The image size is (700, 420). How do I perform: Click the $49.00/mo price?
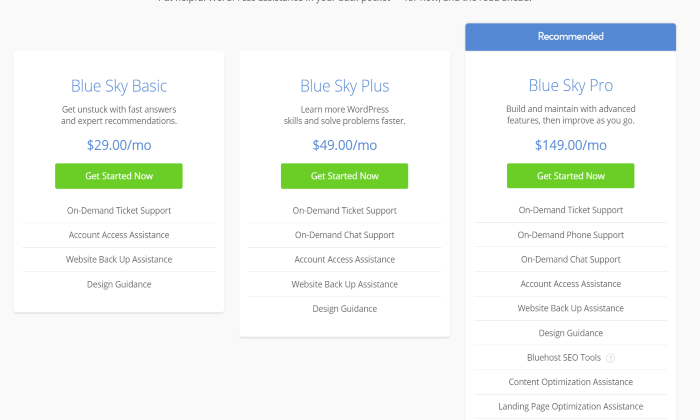pyautogui.click(x=344, y=145)
